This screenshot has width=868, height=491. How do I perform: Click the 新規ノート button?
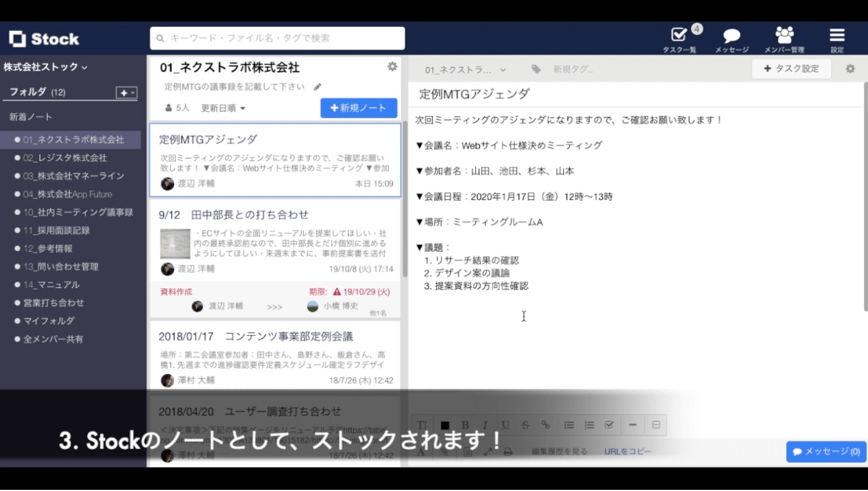(358, 108)
